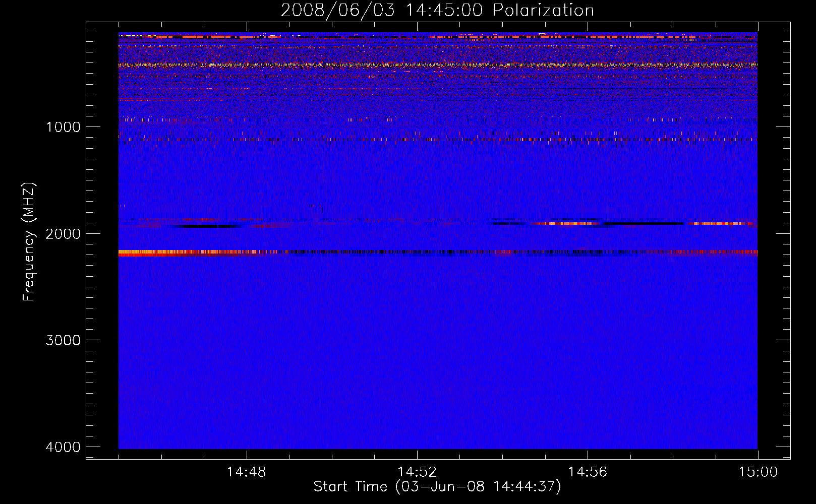Viewport: 816px width, 504px height.
Task: Click the 'Frequency (MHZ)' y-axis label
Action: (29, 242)
